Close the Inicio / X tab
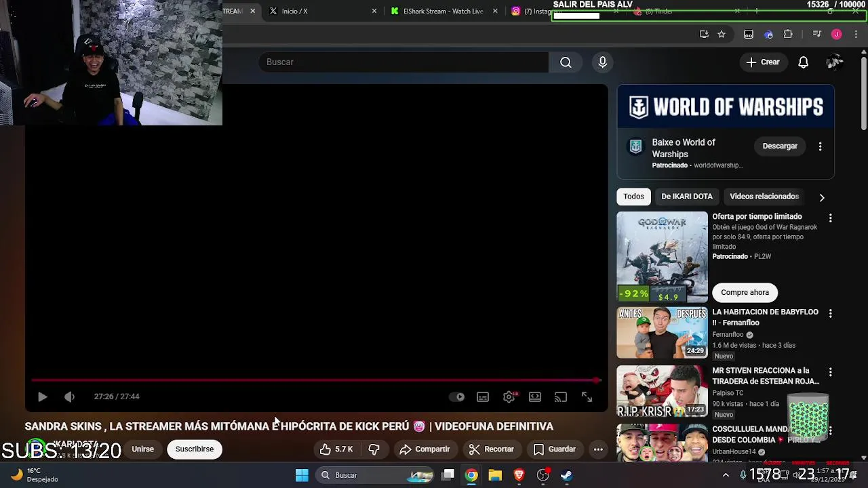Image resolution: width=868 pixels, height=488 pixels. pos(374,12)
